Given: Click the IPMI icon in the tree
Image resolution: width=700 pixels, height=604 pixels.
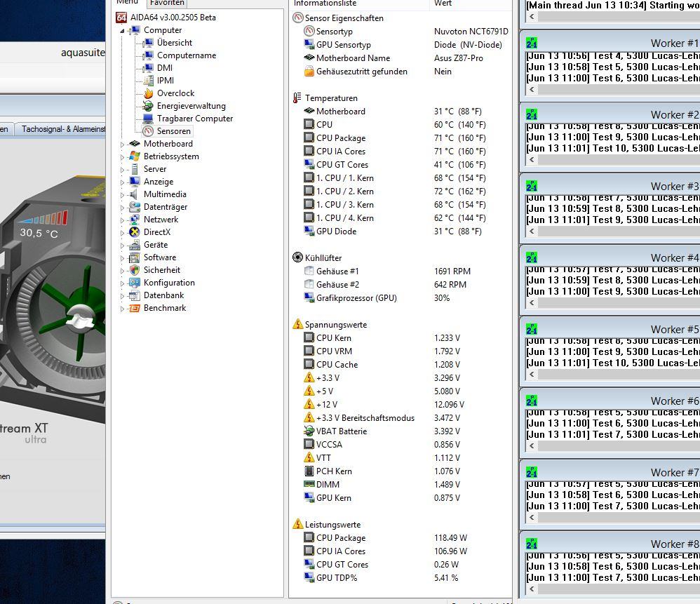Looking at the screenshot, I should coord(148,81).
